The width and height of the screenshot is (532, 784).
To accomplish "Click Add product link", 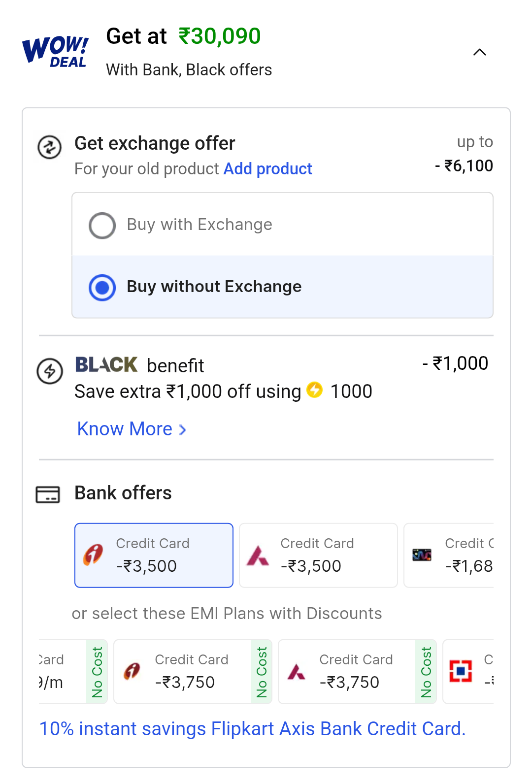I will 268,169.
